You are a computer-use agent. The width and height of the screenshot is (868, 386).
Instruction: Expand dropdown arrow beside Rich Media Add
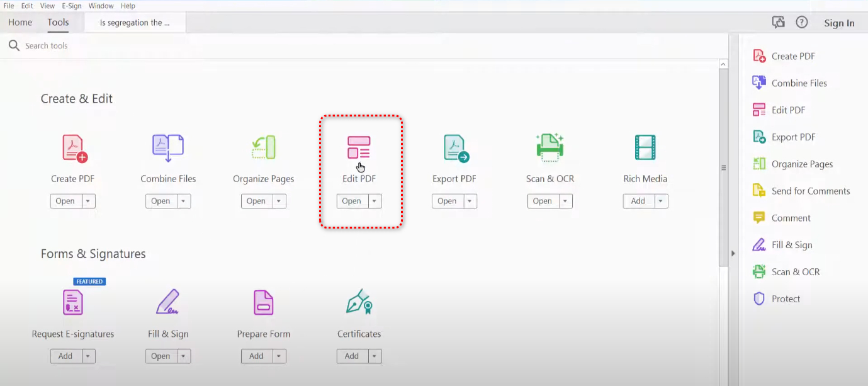tap(661, 201)
